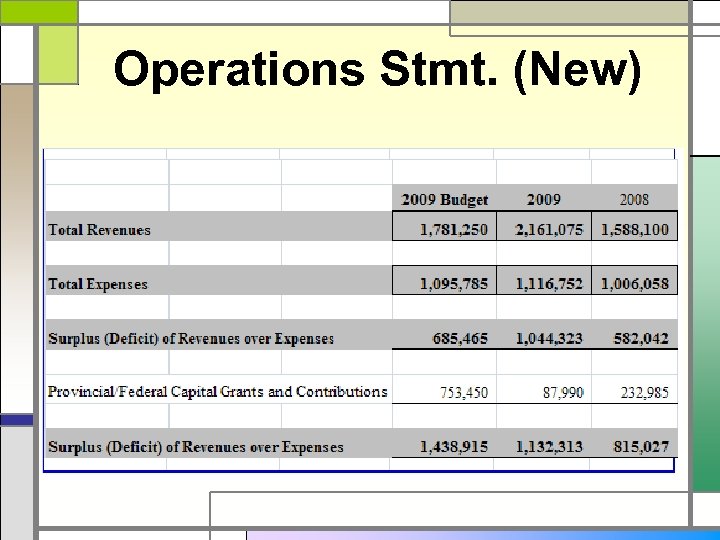This screenshot has width=720, height=540.
Task: Click the Total Expenses value 1,116,752
Action: pos(549,283)
